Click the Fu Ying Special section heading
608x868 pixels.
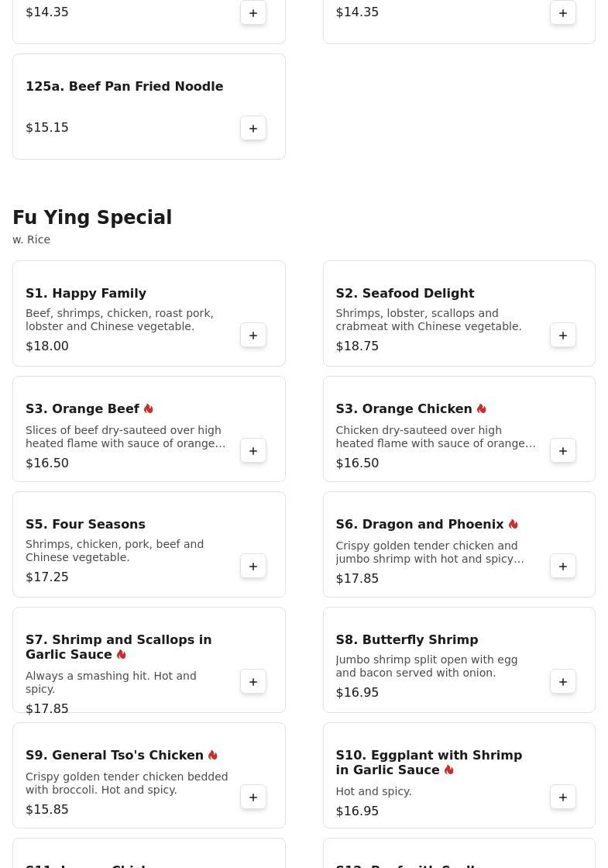[92, 218]
